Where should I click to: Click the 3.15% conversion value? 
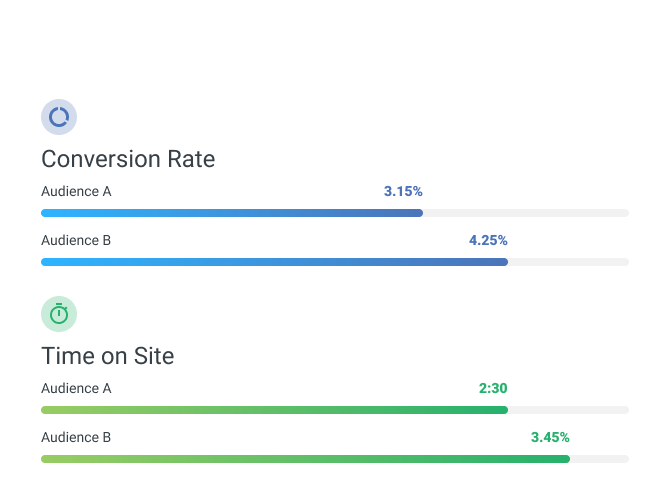tap(403, 191)
